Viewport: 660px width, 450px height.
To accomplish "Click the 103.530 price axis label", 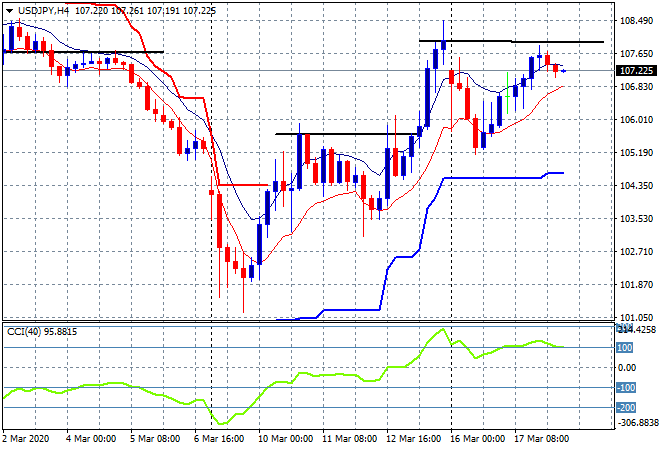I will (636, 218).
